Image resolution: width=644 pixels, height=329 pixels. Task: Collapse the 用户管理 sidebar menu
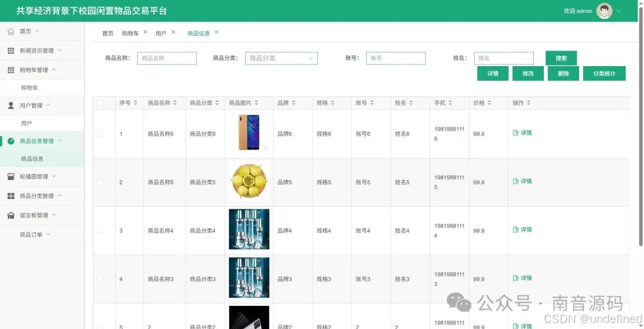click(x=48, y=105)
